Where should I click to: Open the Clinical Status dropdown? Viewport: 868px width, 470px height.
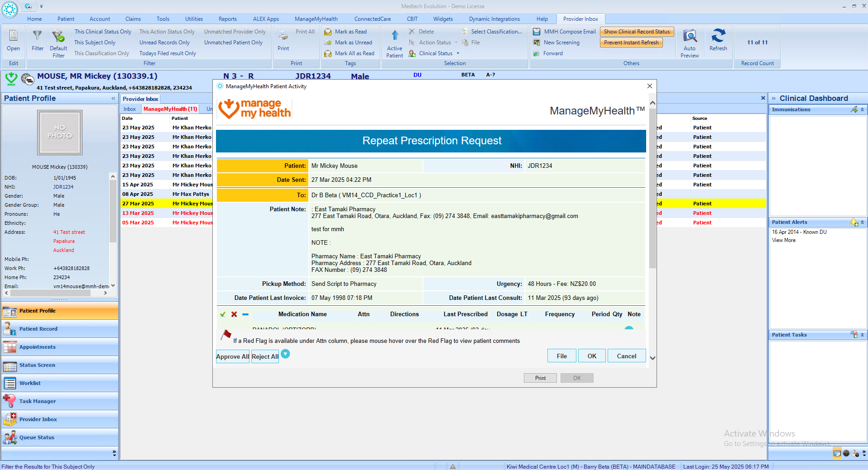point(458,53)
